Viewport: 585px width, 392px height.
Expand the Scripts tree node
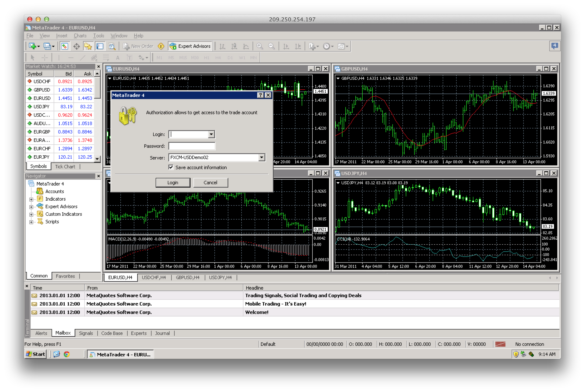click(x=31, y=222)
